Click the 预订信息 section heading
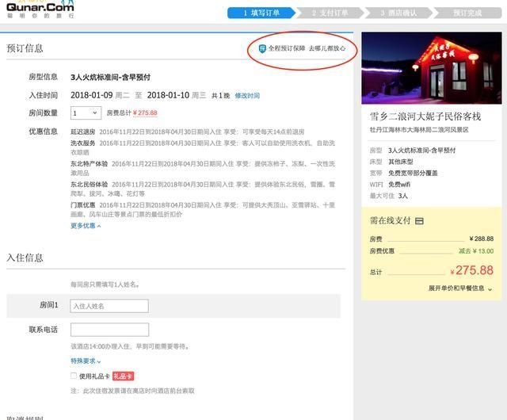Screen dimensions: 507x420 pyautogui.click(x=25, y=48)
